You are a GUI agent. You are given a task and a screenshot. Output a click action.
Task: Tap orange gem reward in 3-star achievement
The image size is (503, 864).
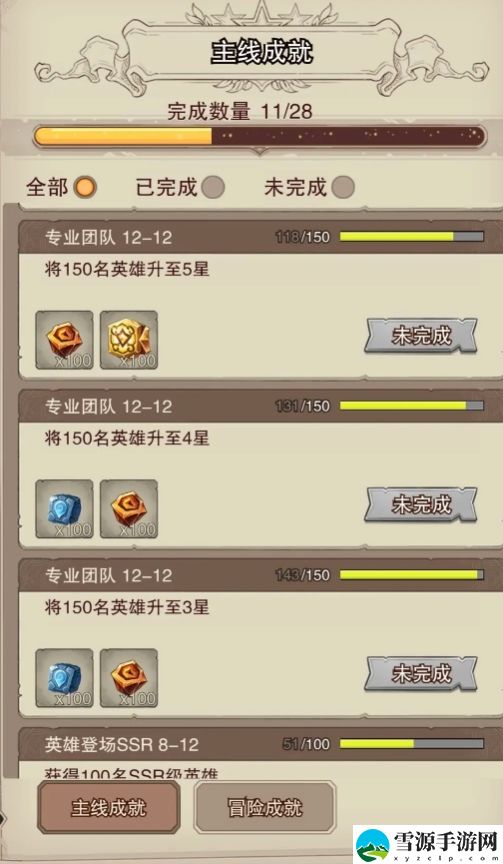click(x=129, y=678)
